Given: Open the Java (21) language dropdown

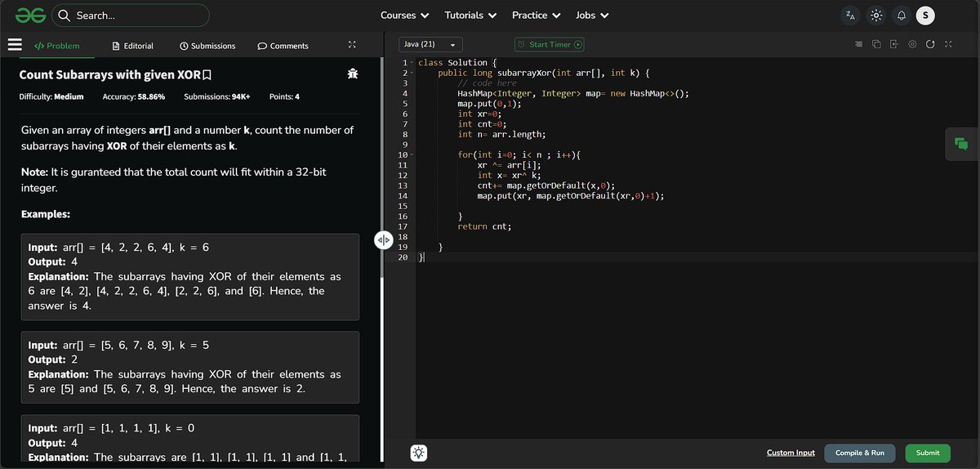Looking at the screenshot, I should point(430,45).
